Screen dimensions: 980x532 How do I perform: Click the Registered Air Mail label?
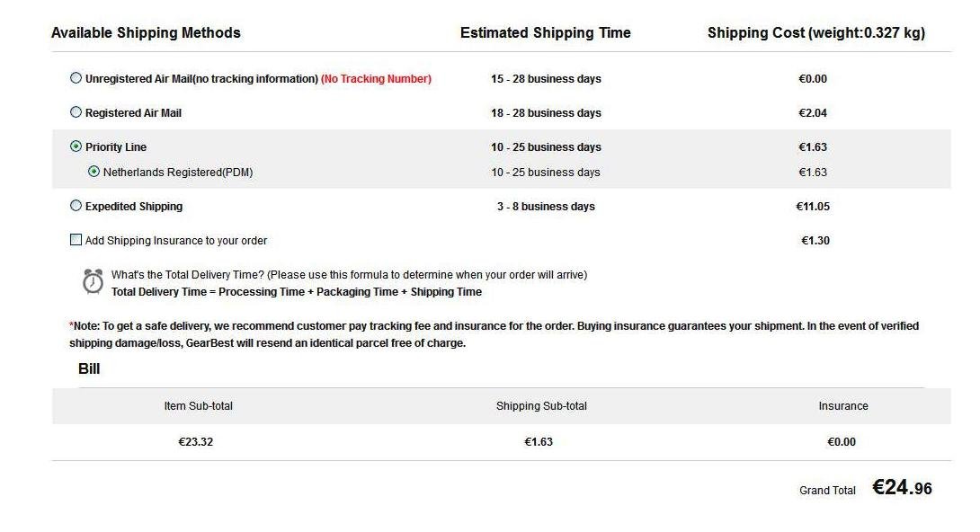pos(133,113)
